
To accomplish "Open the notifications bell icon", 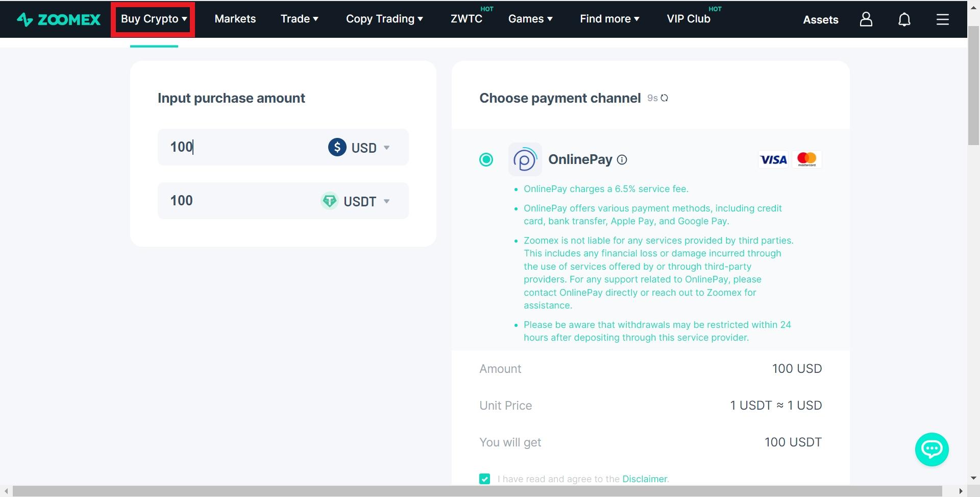I will pos(904,19).
